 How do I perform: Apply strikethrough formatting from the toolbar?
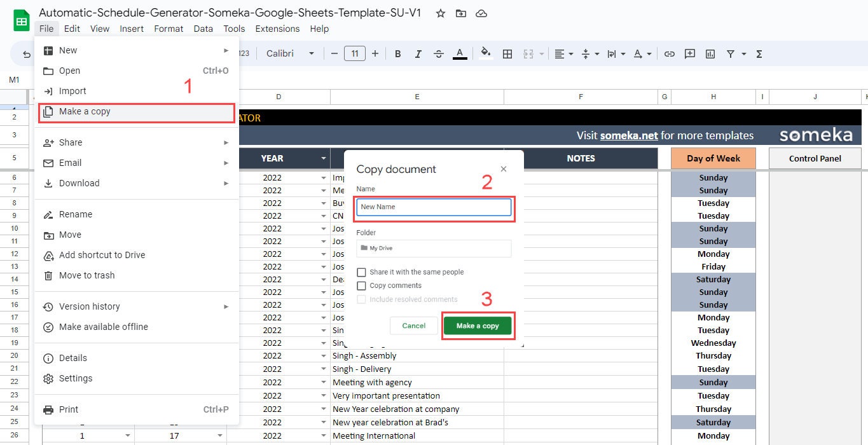click(x=438, y=53)
